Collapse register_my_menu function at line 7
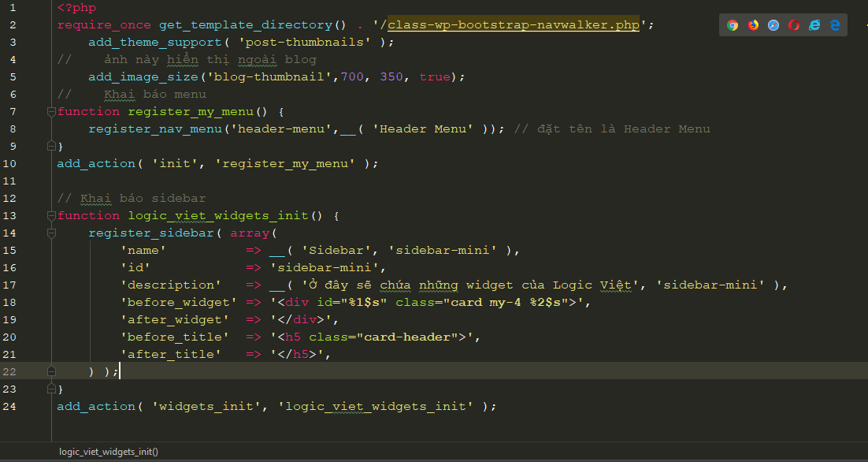Screen dimensions: 868x462 pos(51,111)
